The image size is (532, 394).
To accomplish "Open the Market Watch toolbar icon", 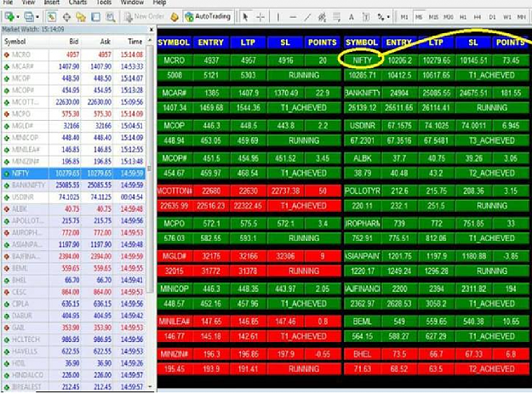I will click(52, 17).
